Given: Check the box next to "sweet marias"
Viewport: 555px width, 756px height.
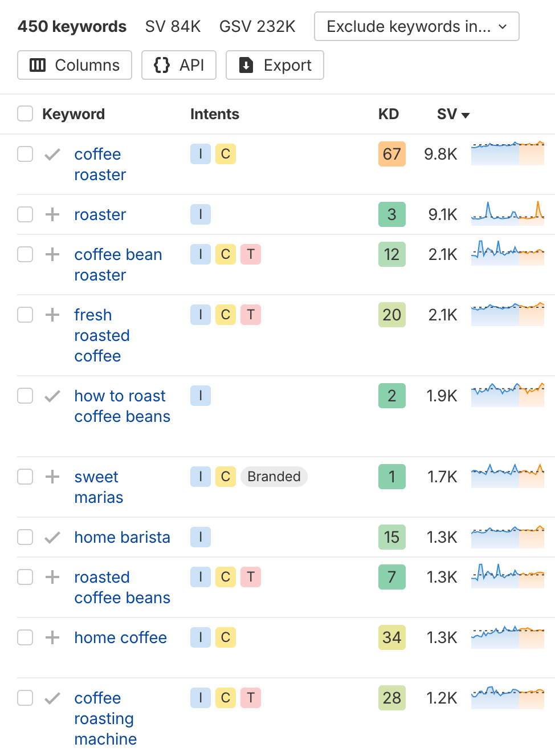Looking at the screenshot, I should click(25, 477).
